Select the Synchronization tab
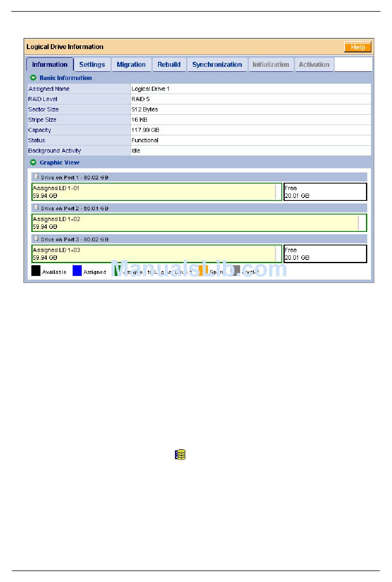 (217, 65)
